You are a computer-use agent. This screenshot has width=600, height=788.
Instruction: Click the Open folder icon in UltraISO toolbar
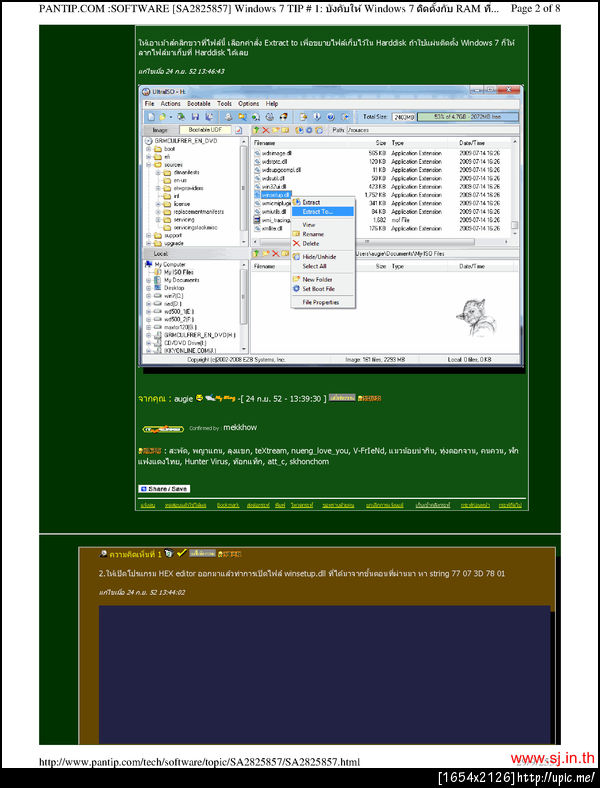coord(162,117)
